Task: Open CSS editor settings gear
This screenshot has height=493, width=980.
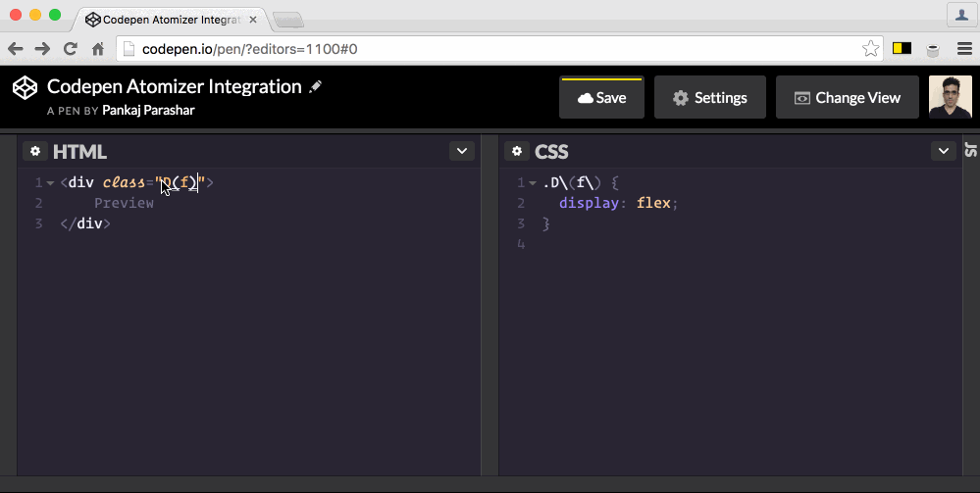Action: tap(517, 151)
